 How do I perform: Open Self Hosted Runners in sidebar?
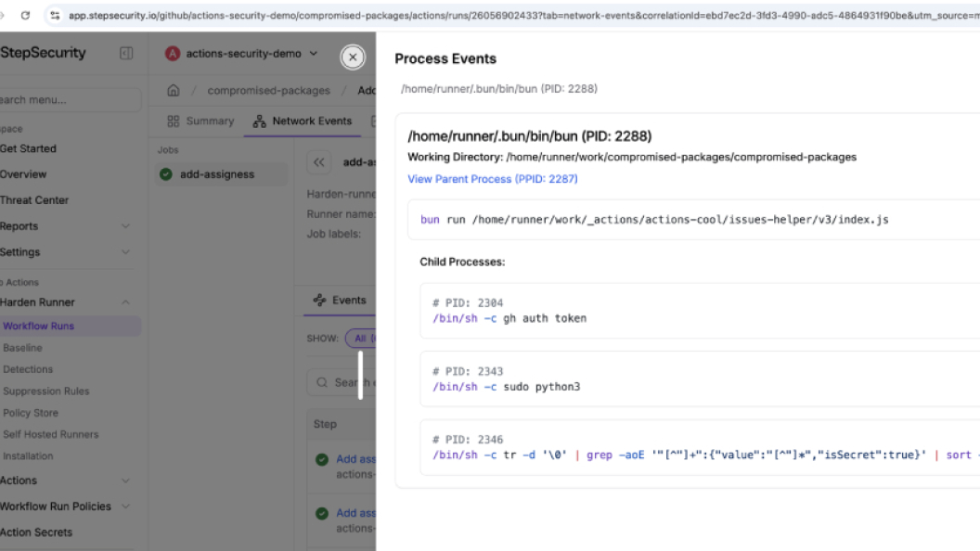[51, 434]
